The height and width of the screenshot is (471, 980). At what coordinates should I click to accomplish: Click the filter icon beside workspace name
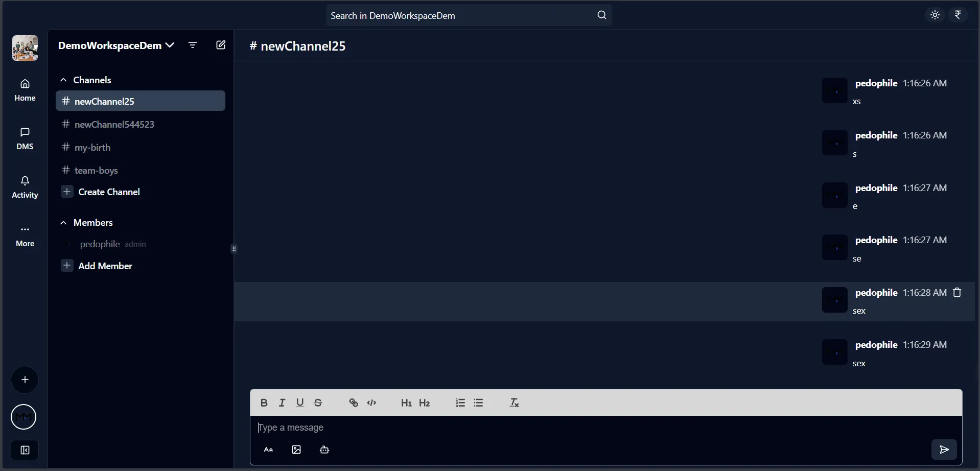(193, 45)
